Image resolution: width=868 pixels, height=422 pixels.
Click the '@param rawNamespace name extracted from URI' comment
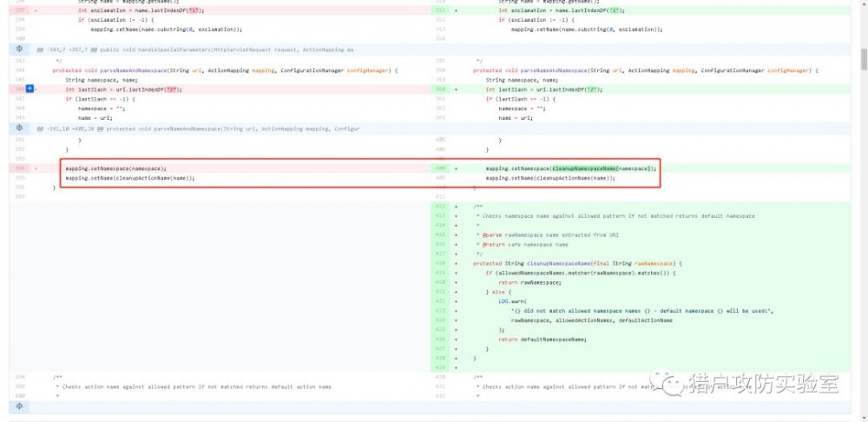pyautogui.click(x=550, y=234)
